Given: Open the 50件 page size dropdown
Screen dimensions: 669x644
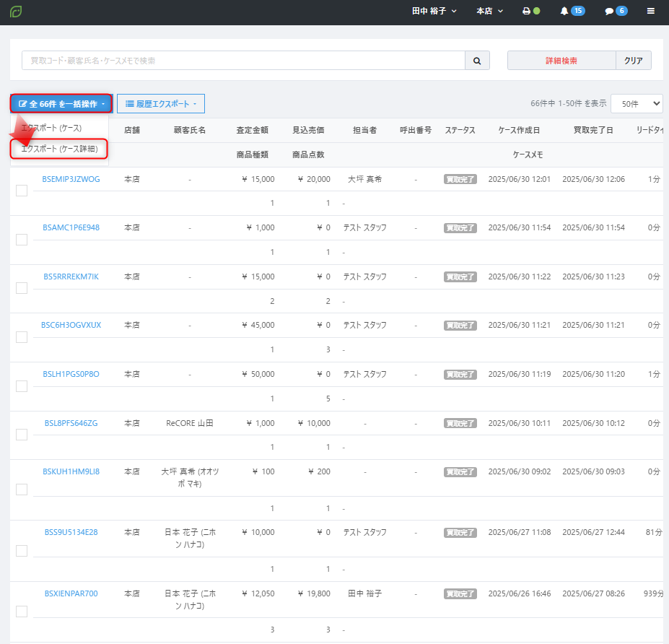Looking at the screenshot, I should pyautogui.click(x=636, y=104).
